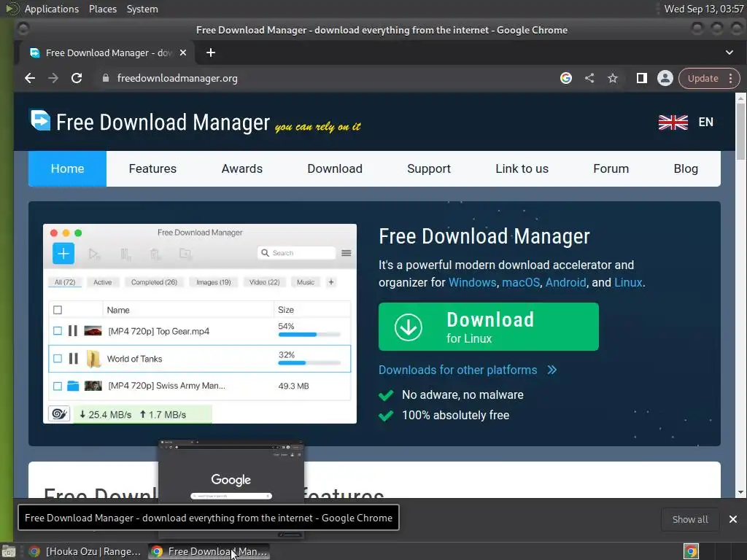The image size is (747, 560).
Task: Open Link to us page
Action: point(522,168)
